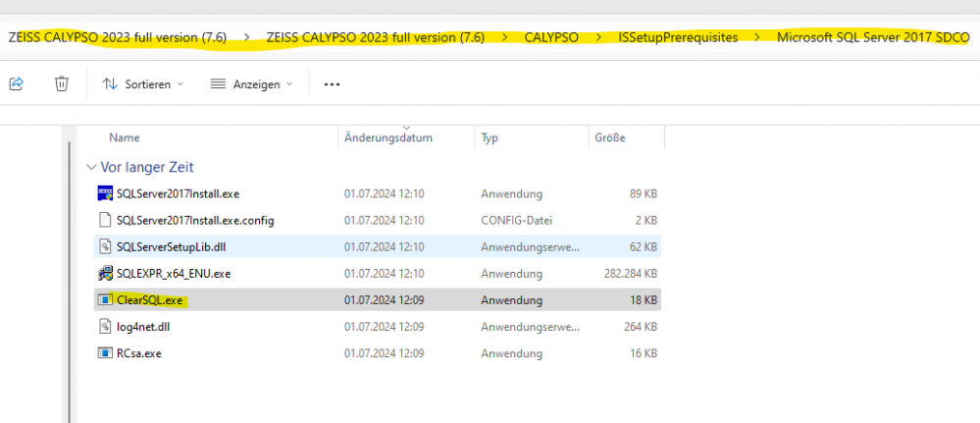980x423 pixels.
Task: Expand breadcrumb chevron after ISSetupPrerequisites
Action: click(757, 37)
